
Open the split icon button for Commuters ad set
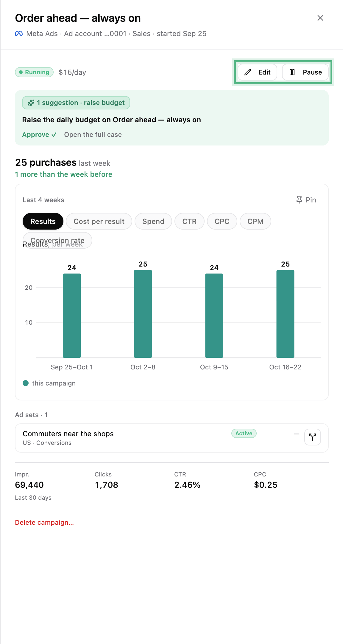tap(313, 437)
